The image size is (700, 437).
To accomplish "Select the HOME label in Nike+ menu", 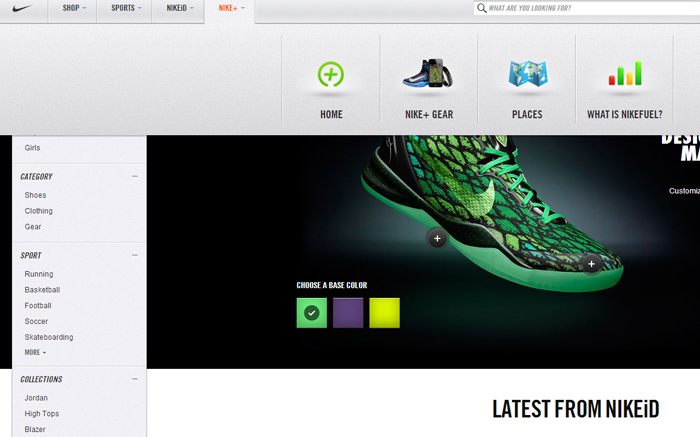I will 331,114.
